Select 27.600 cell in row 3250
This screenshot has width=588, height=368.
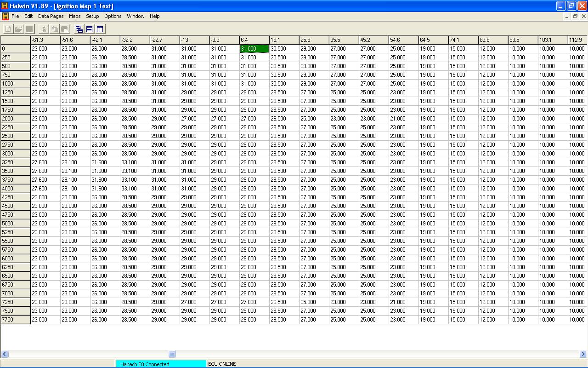coord(45,162)
